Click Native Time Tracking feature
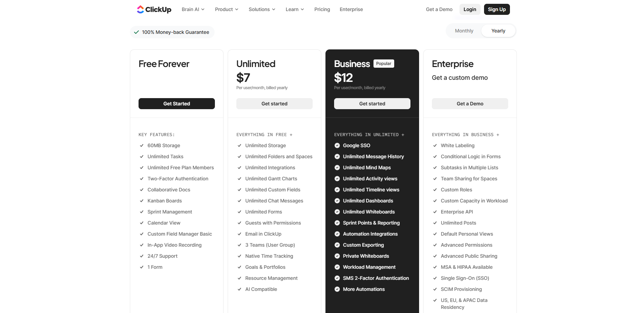This screenshot has height=313, width=644. (x=269, y=256)
